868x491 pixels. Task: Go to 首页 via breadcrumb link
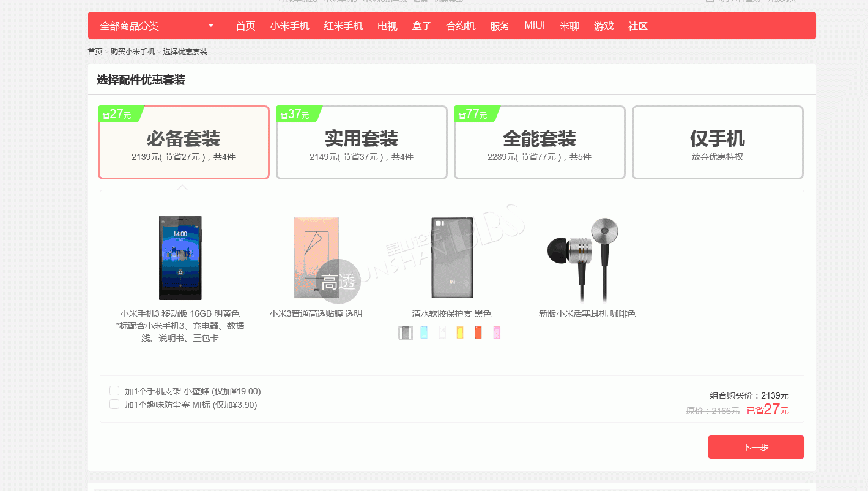(x=95, y=52)
